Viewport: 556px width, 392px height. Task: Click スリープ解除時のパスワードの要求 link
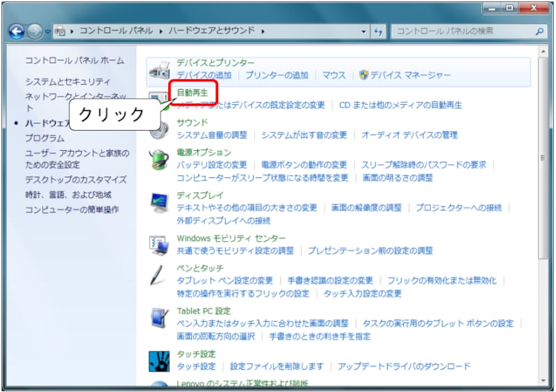[424, 165]
